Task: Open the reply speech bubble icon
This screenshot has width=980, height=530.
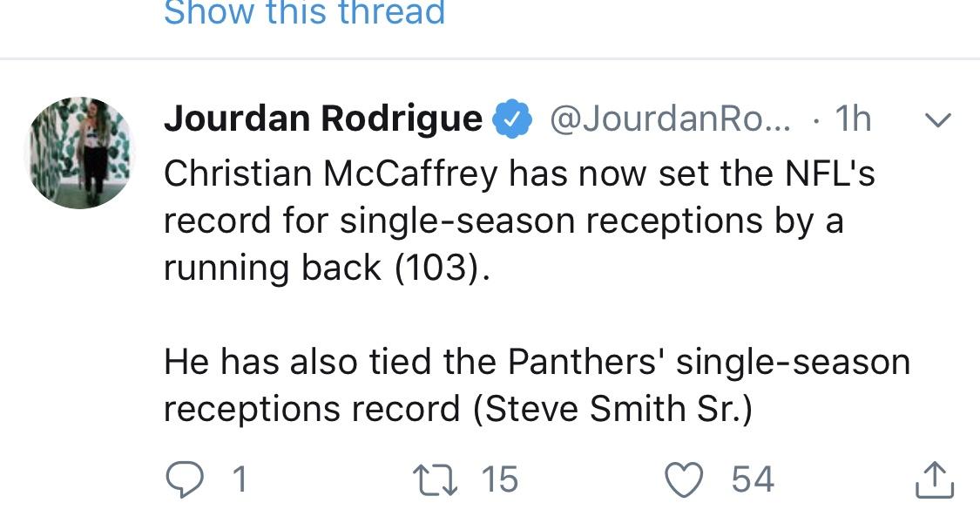Action: coord(185,480)
